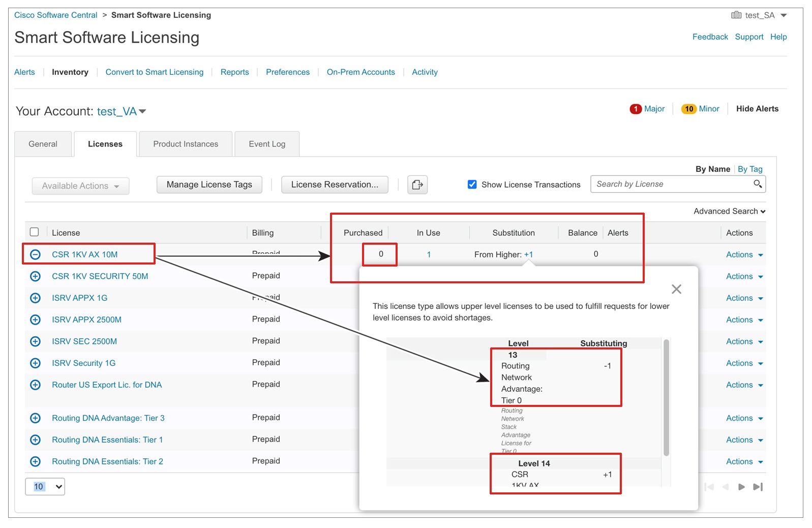Viewport: 812px width, 528px height.
Task: Click the test_SA account building icon
Action: pyautogui.click(x=736, y=15)
